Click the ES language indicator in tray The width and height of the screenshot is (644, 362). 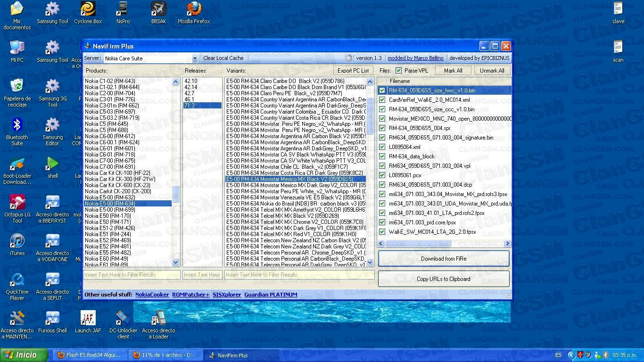[558, 355]
